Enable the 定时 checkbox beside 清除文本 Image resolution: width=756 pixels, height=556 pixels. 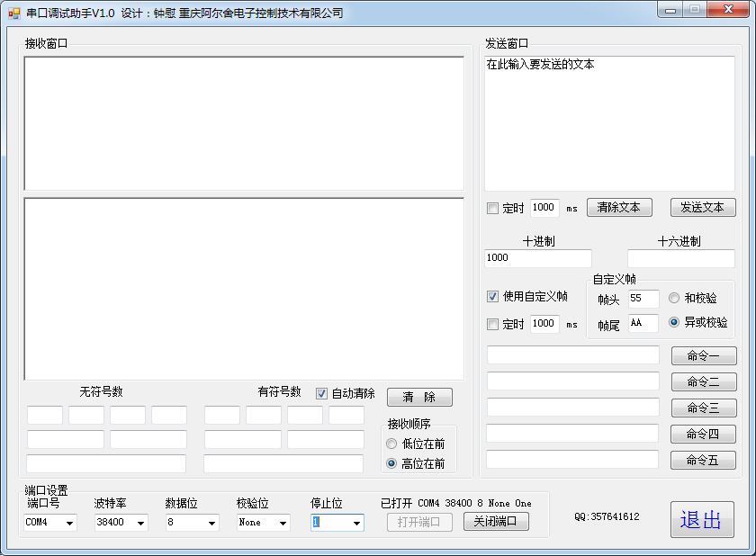coord(492,209)
